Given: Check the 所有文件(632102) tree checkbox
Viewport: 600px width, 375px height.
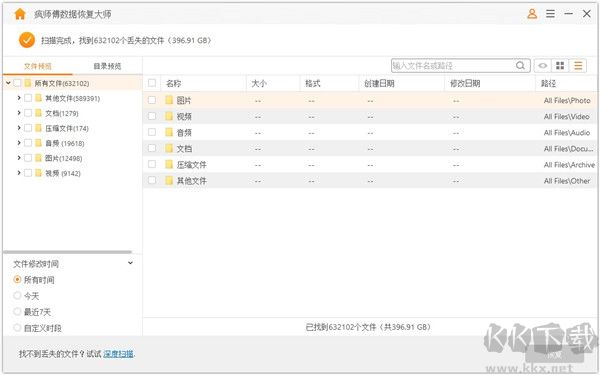Looking at the screenshot, I should tap(17, 83).
